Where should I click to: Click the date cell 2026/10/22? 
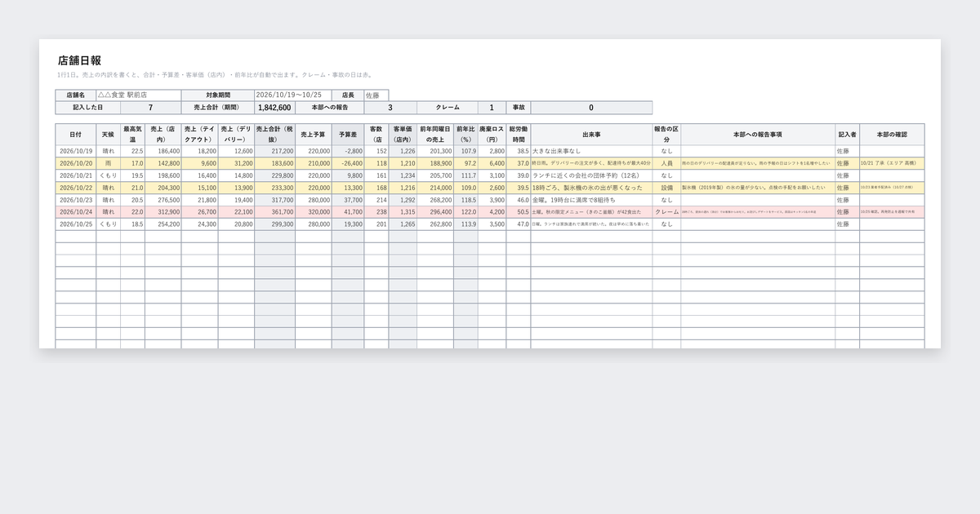coord(75,188)
